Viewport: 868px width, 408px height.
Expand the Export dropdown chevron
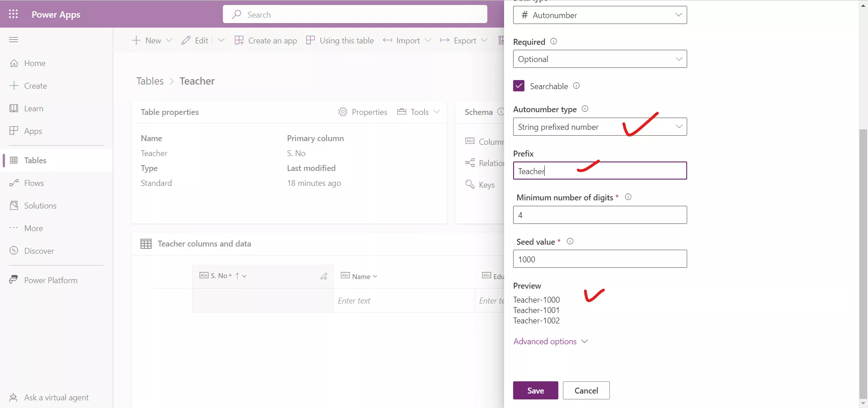pos(484,40)
